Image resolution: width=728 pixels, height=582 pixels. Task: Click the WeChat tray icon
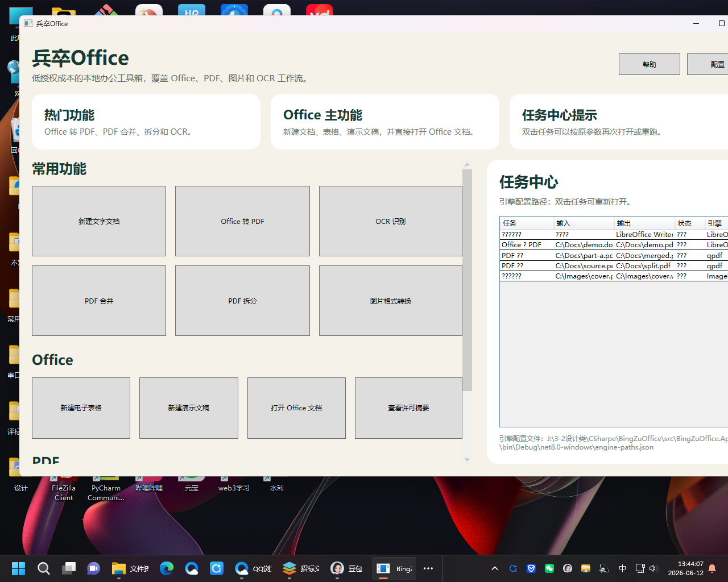click(x=549, y=568)
